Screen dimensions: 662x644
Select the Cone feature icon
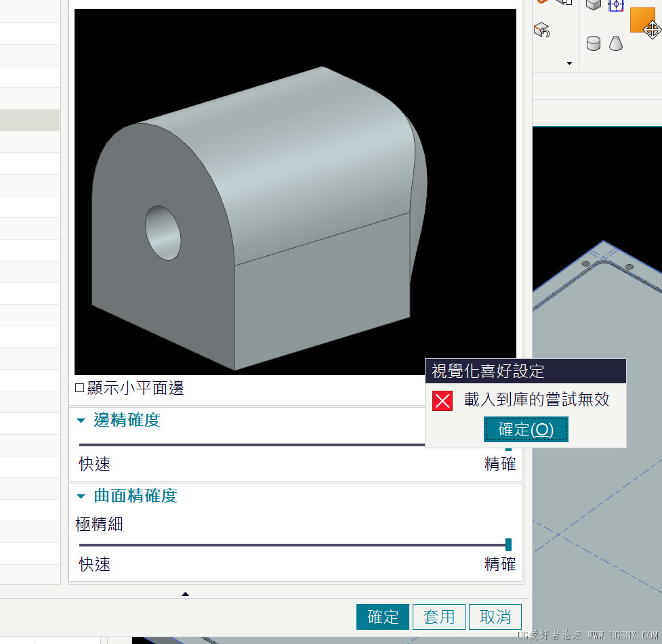615,43
